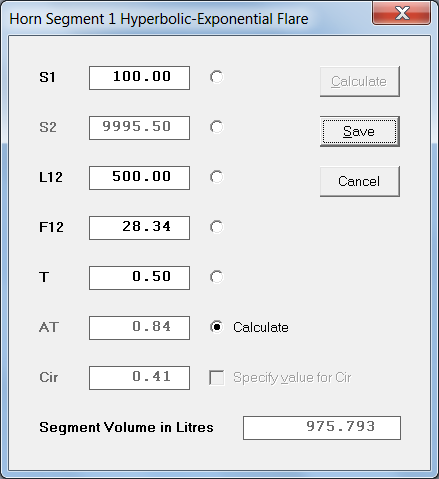The width and height of the screenshot is (439, 479).
Task: Click the L12 label
Action: coord(51,177)
